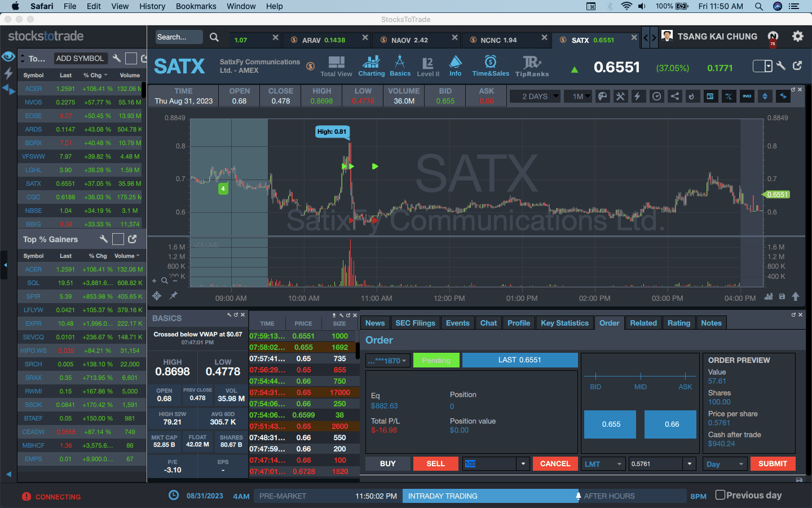Click the BUY button
Viewport: 812px width, 508px height.
tap(388, 464)
